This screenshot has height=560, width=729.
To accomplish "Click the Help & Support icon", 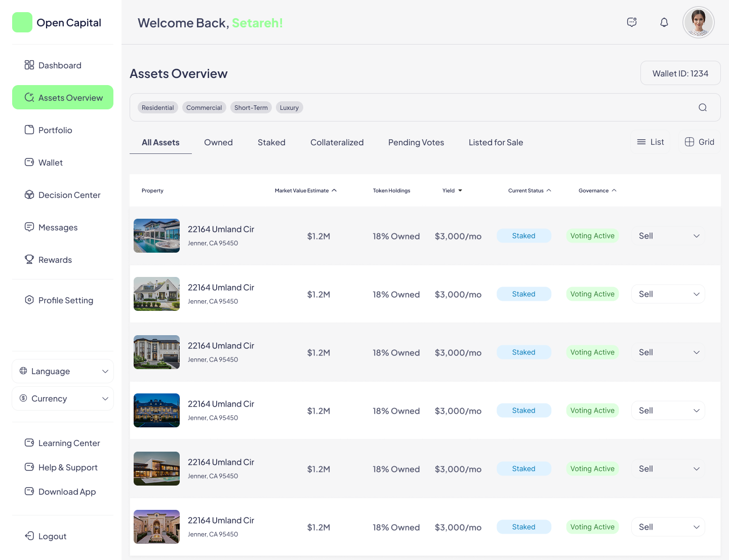I will [29, 467].
